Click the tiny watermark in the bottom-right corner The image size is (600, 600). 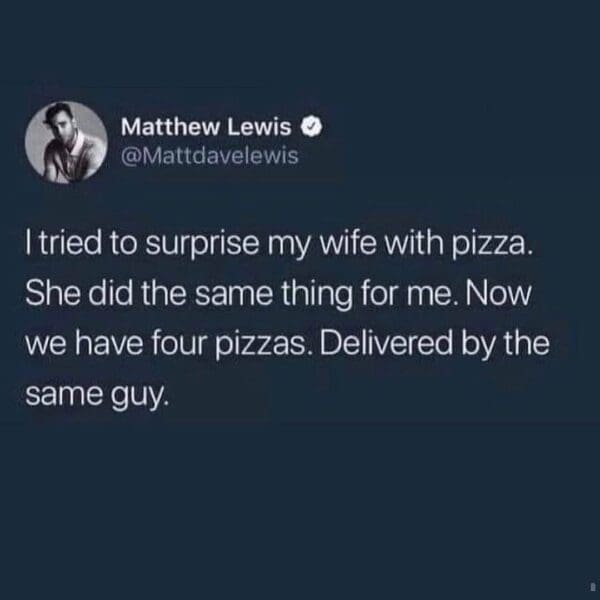(x=591, y=585)
